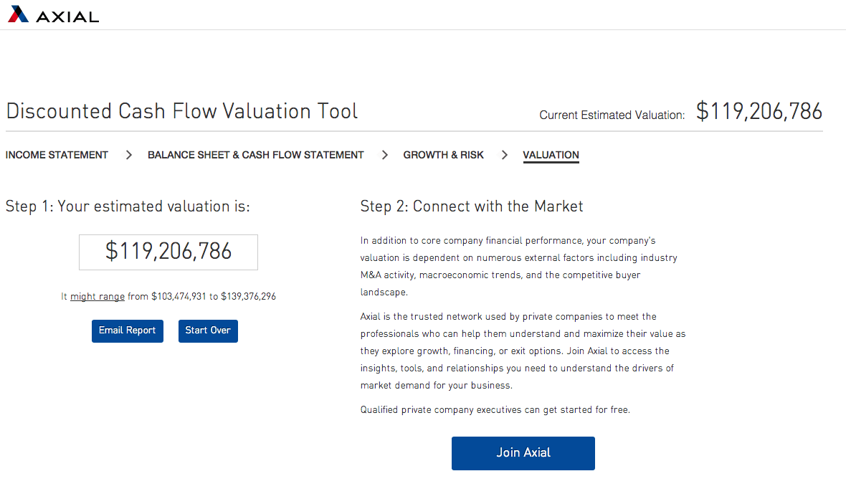Click the range value $103,474,931
The height and width of the screenshot is (504, 846).
[179, 296]
